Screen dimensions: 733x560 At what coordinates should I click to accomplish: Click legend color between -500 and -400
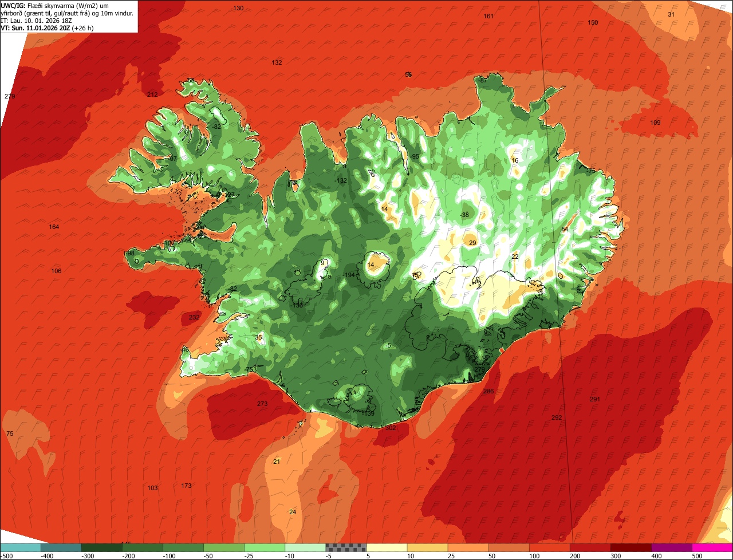(x=21, y=547)
